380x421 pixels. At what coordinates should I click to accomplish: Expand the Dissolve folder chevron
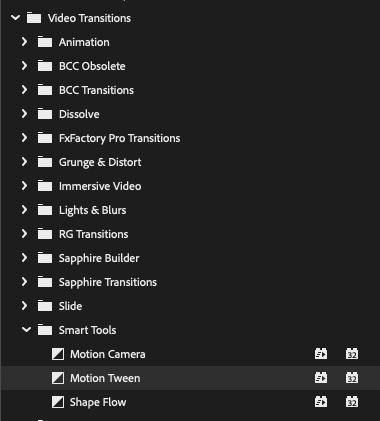point(24,114)
